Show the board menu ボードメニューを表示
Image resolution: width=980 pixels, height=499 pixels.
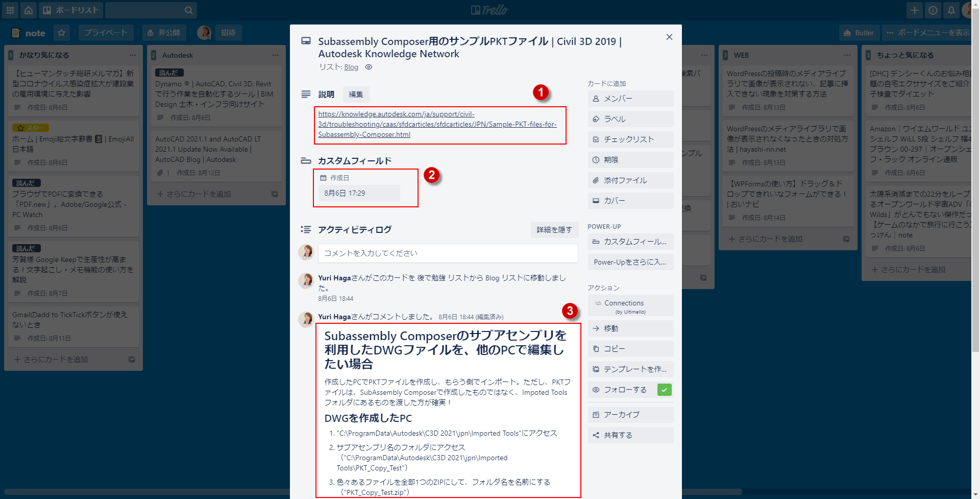[927, 33]
